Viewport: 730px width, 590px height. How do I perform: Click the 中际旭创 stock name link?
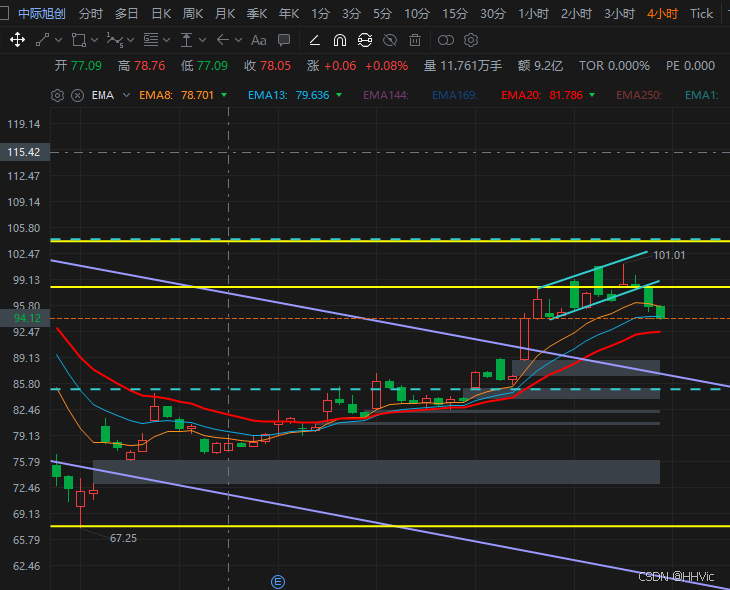(x=42, y=14)
